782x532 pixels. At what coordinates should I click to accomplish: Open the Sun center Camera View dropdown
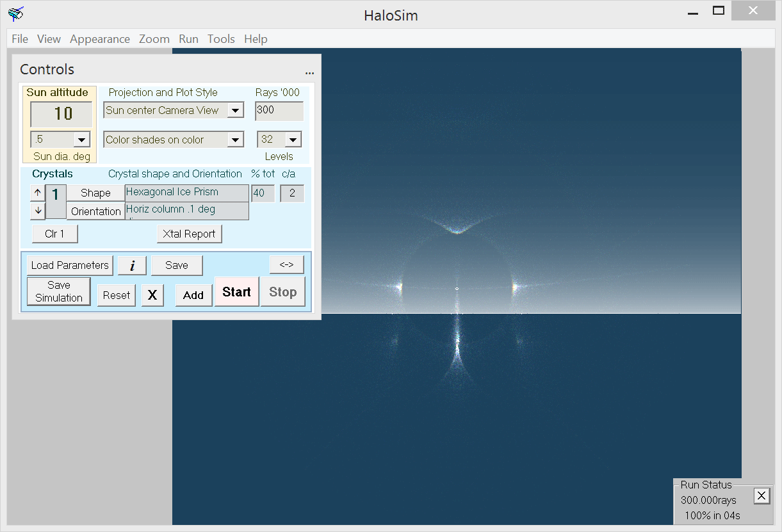236,110
